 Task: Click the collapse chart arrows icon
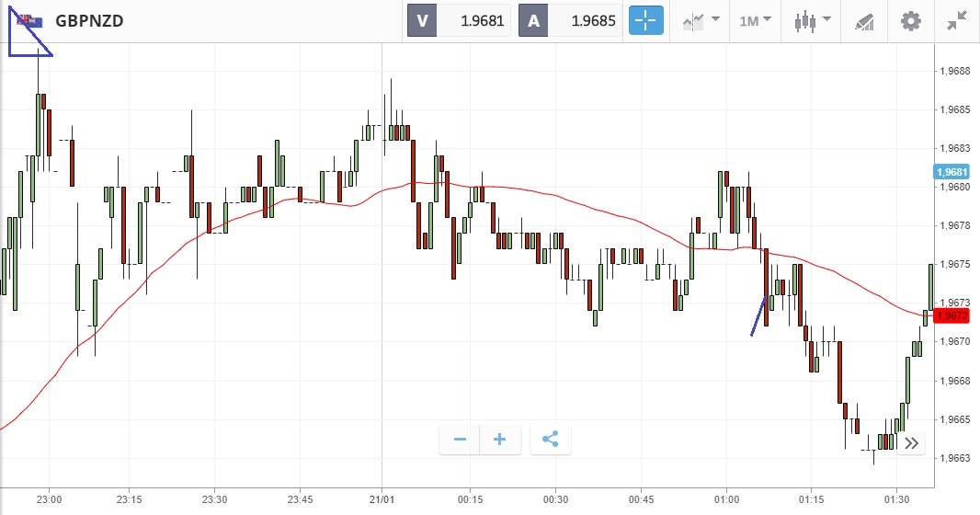tap(957, 20)
